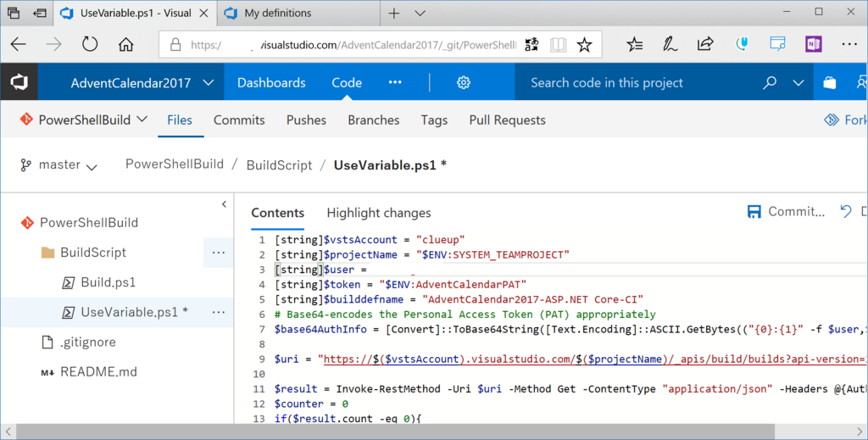Click the Visual Studio Team Services logo
Screen dimensions: 868x440
(19, 82)
